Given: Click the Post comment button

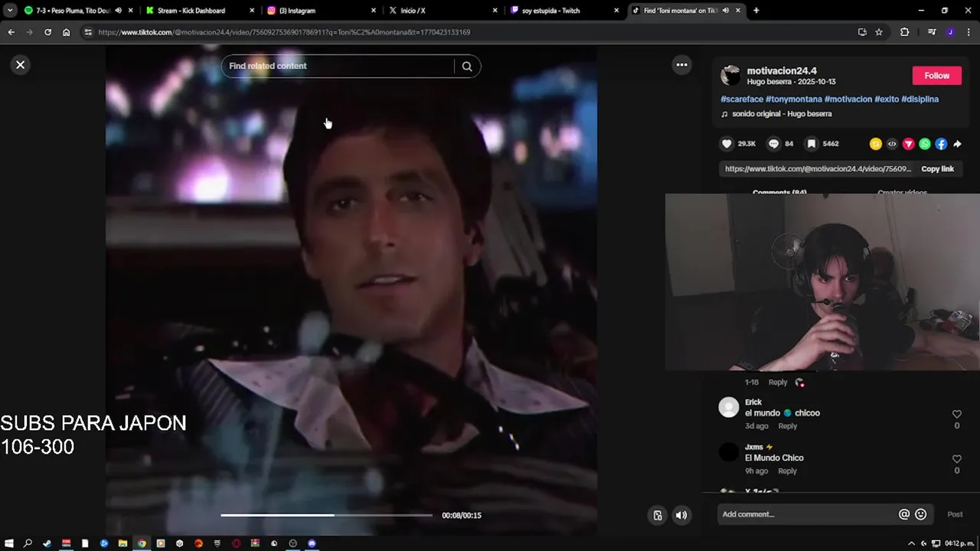Looking at the screenshot, I should point(955,514).
